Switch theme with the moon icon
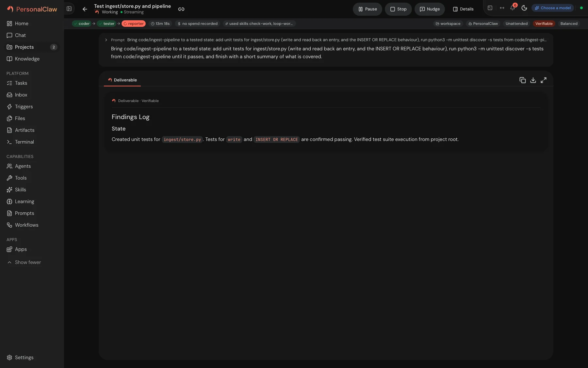Image resolution: width=588 pixels, height=368 pixels. [524, 8]
